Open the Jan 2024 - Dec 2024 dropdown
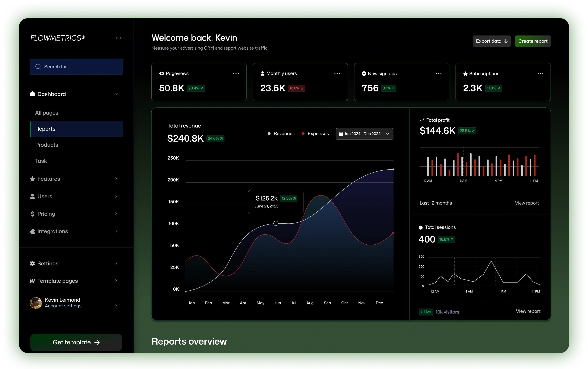Image resolution: width=588 pixels, height=369 pixels. pos(364,134)
